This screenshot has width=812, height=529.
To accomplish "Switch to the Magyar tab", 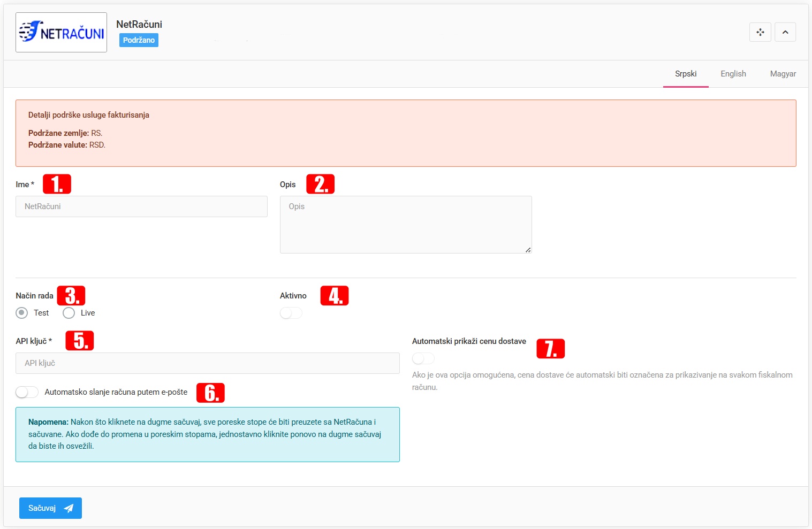I will (783, 74).
